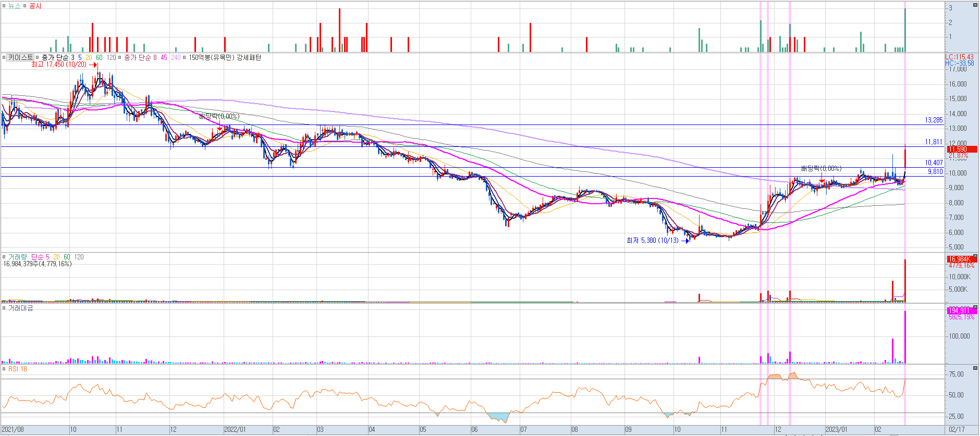
Task: Toggle marker before 종가 단순 8 45 240
Action: point(120,57)
